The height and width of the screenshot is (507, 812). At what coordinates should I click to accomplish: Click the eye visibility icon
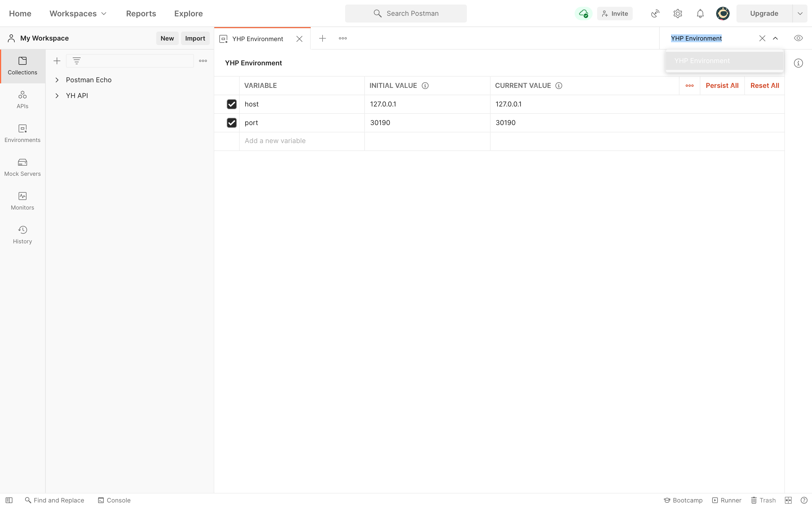[798, 38]
